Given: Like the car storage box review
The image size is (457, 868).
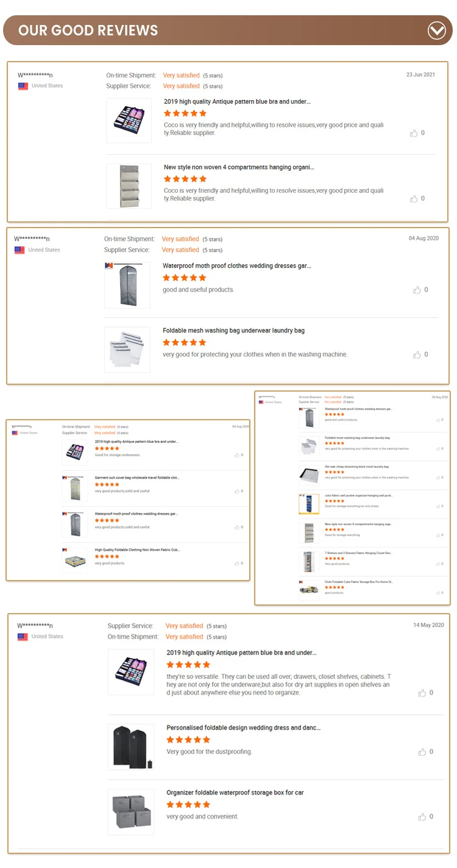Looking at the screenshot, I should click(x=422, y=817).
